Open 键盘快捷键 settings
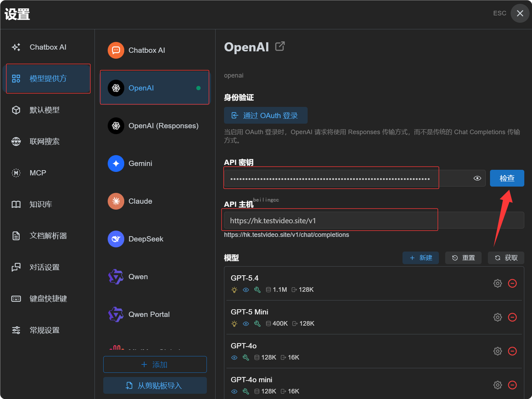The image size is (532, 399). tap(47, 299)
